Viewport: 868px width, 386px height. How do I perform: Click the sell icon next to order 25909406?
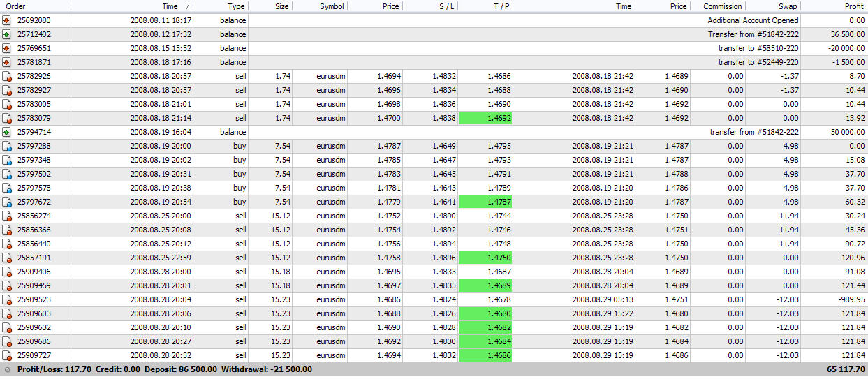click(6, 272)
